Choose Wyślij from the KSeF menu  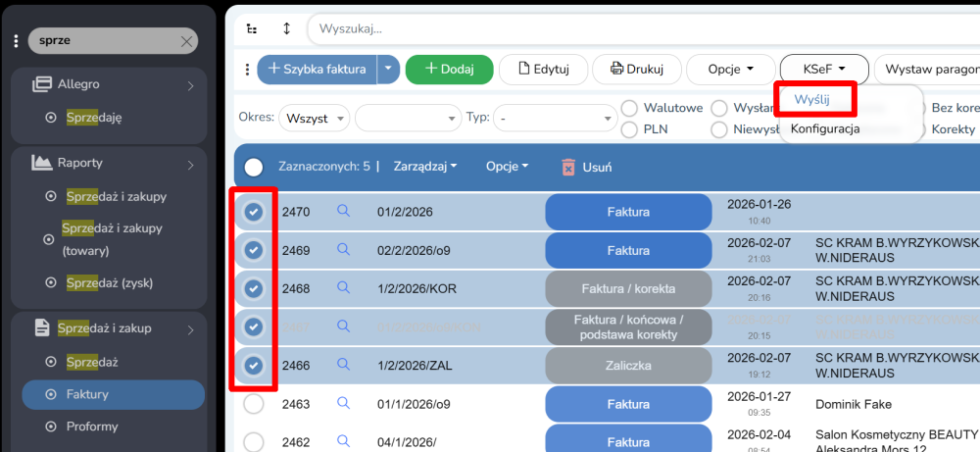pyautogui.click(x=811, y=100)
